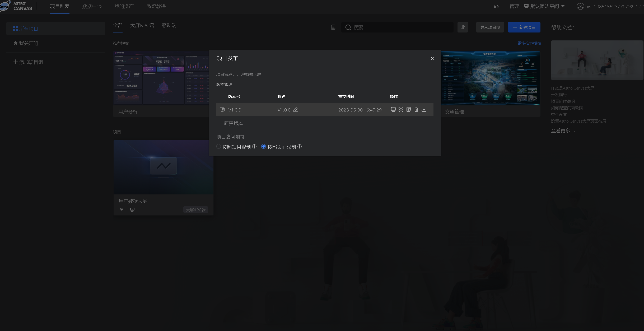Click the edit-document icon in operations column
Image resolution: width=644 pixels, height=331 pixels.
409,110
